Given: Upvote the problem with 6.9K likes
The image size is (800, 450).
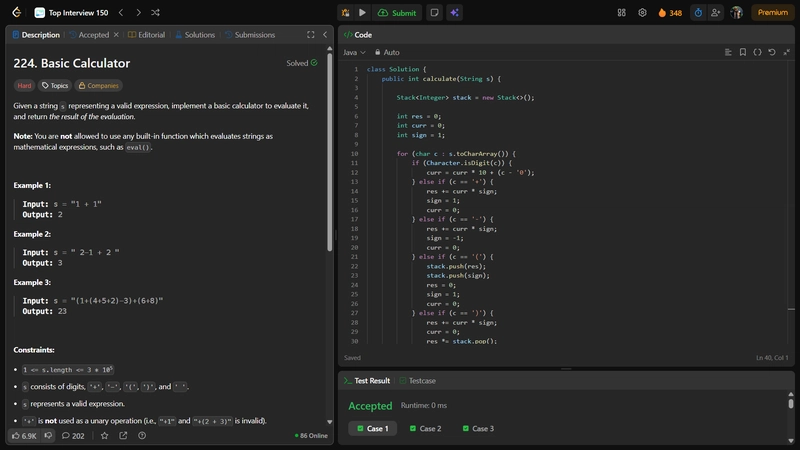Looking at the screenshot, I should click(x=24, y=436).
